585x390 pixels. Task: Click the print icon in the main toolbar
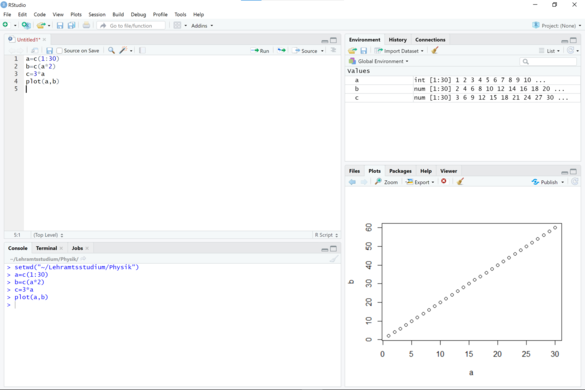pyautogui.click(x=86, y=25)
